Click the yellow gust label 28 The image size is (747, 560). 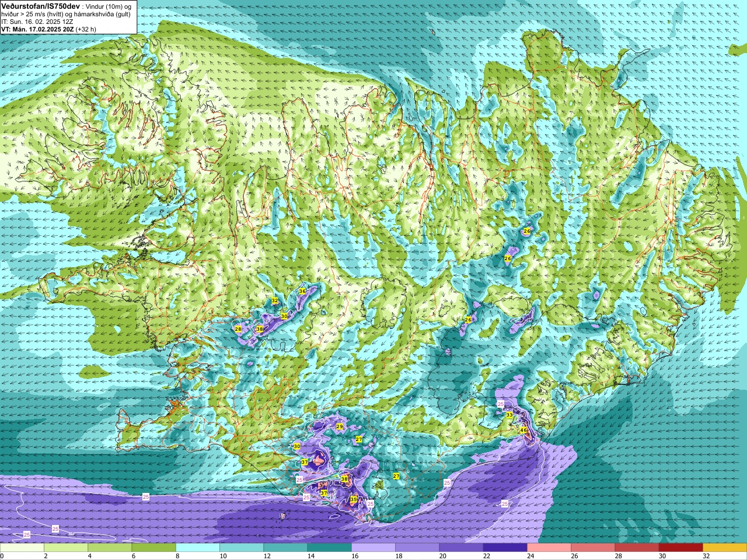(x=238, y=329)
